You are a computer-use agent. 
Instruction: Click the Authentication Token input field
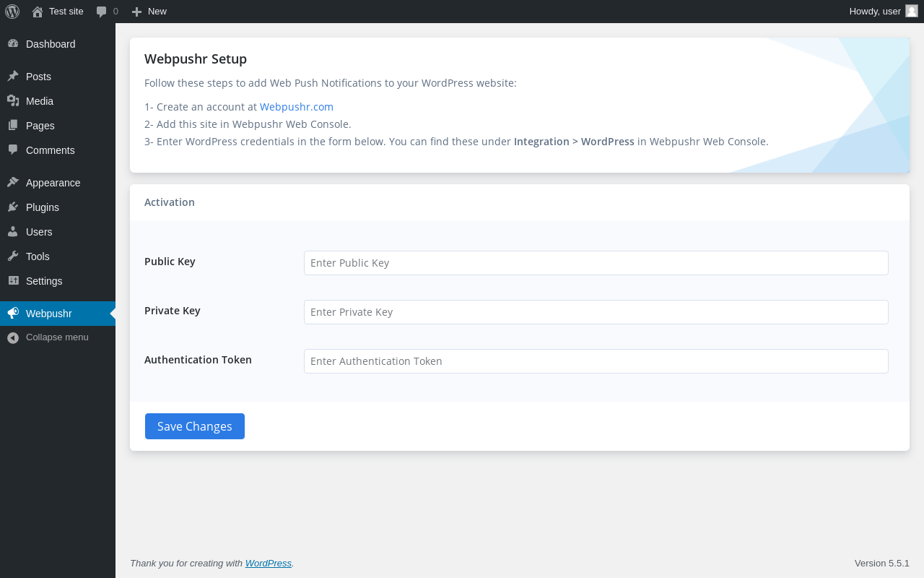point(596,361)
